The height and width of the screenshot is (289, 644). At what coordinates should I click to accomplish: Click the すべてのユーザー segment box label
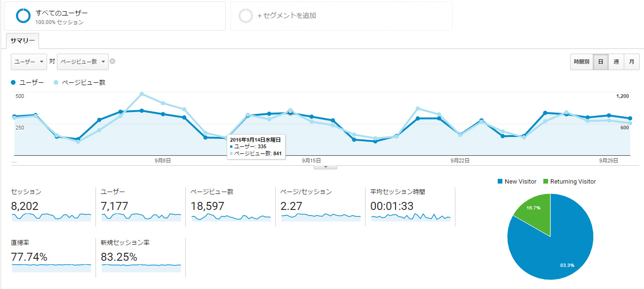pyautogui.click(x=62, y=13)
